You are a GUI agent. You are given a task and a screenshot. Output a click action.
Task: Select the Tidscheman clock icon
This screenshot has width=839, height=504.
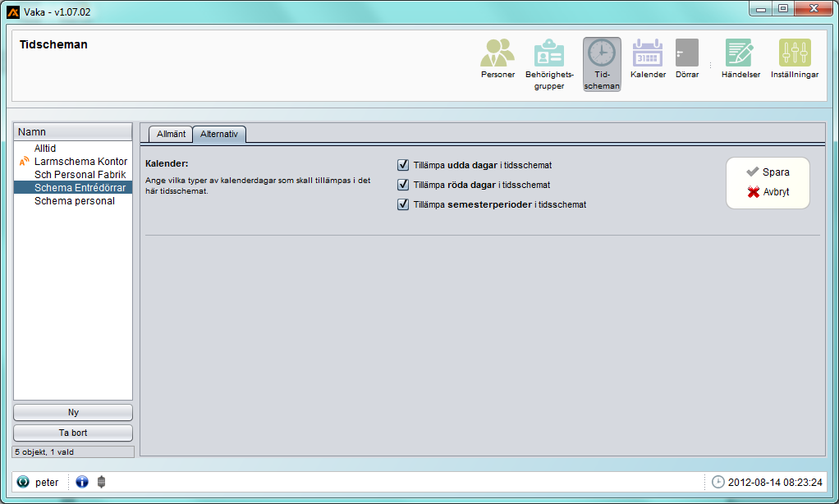(x=602, y=64)
